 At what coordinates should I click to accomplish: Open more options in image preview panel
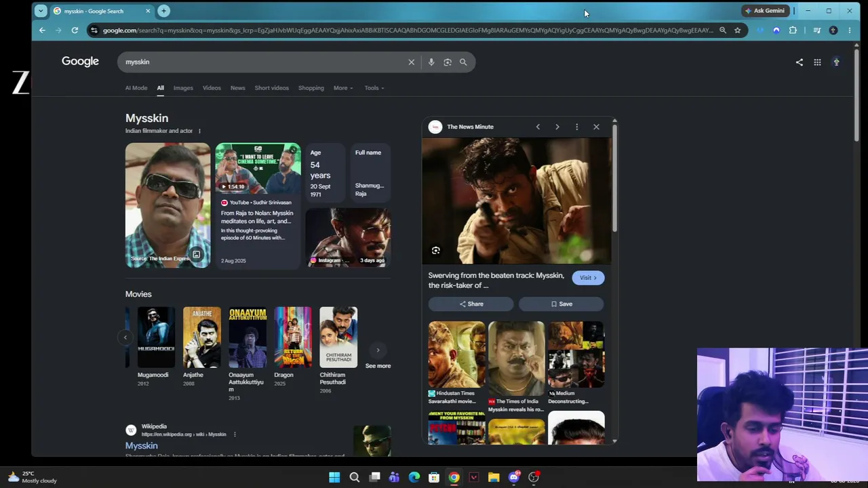(577, 127)
